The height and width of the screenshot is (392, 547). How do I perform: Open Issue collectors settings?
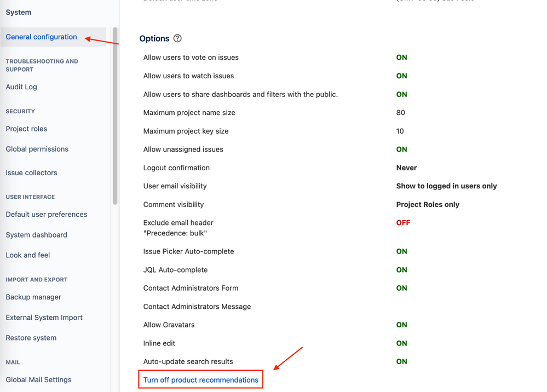click(31, 172)
